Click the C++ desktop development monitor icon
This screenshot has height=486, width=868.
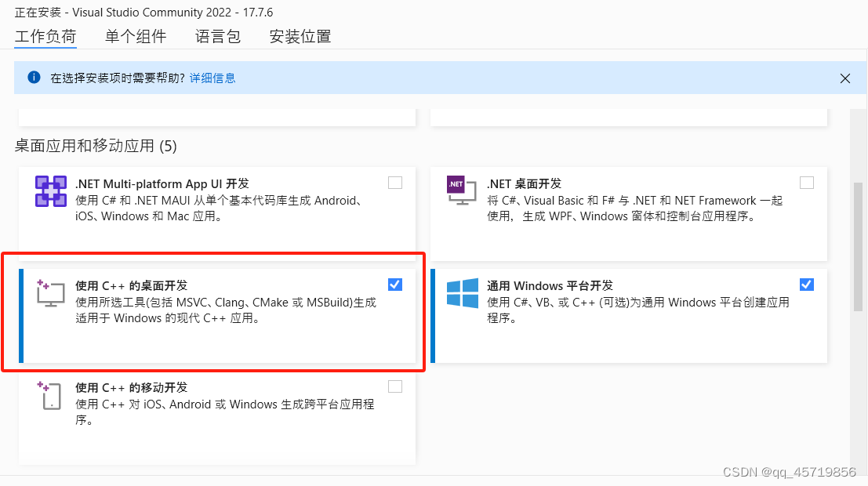click(x=50, y=293)
